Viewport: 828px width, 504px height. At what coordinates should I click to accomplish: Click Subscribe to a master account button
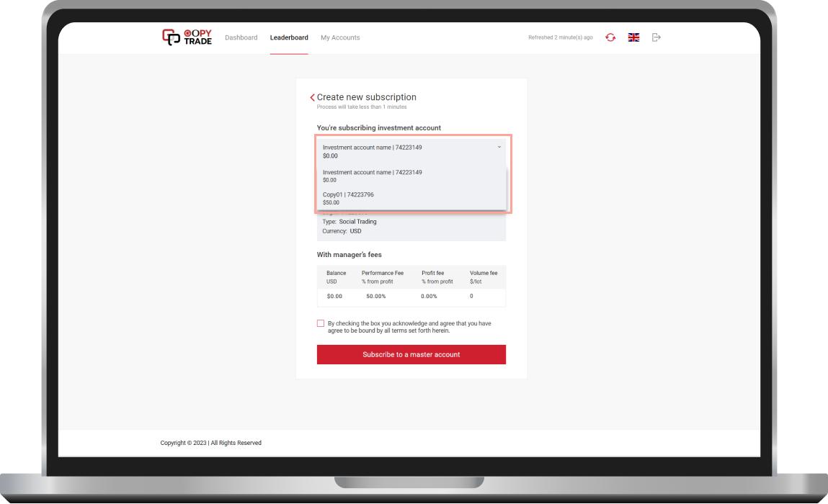pos(411,354)
